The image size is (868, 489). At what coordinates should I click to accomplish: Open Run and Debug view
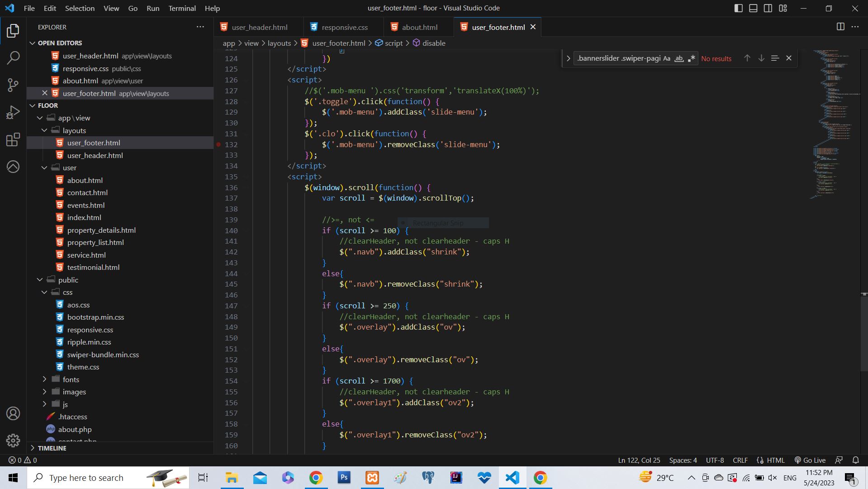(x=13, y=112)
